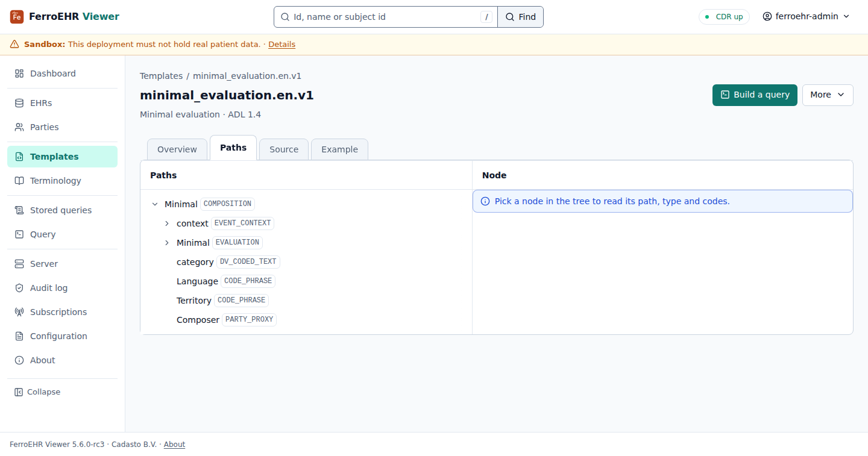Screen dimensions: 868x456
Task: Click the sandbox warning triangle icon
Action: [x=14, y=45]
